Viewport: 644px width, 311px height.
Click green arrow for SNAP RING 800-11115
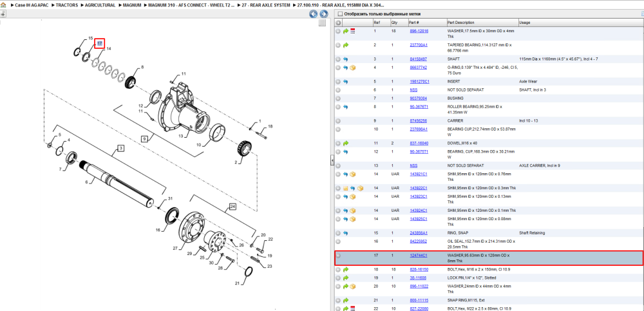[346, 300]
